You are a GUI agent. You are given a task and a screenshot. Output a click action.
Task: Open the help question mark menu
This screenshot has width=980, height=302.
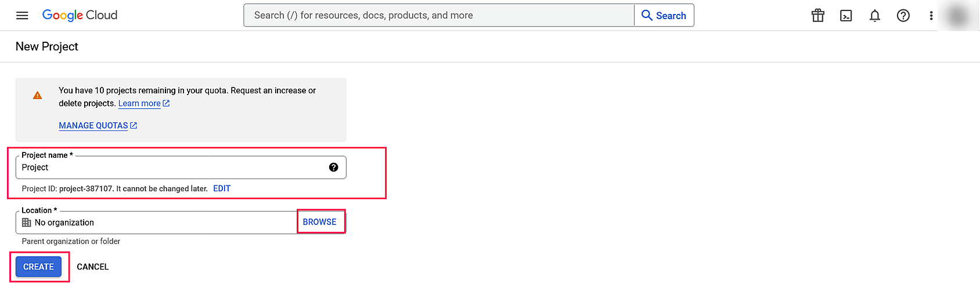point(903,16)
